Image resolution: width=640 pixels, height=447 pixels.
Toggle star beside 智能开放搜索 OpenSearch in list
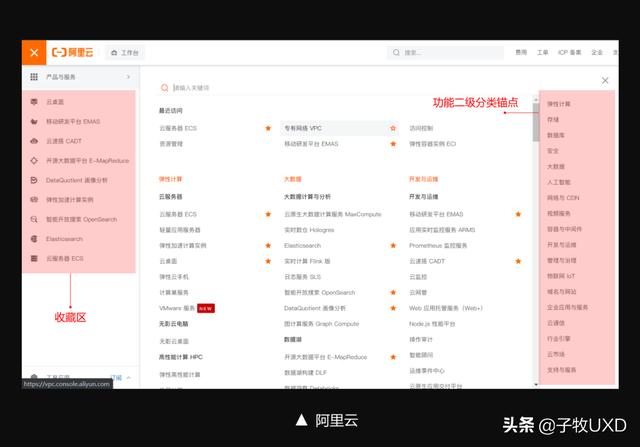click(x=393, y=292)
